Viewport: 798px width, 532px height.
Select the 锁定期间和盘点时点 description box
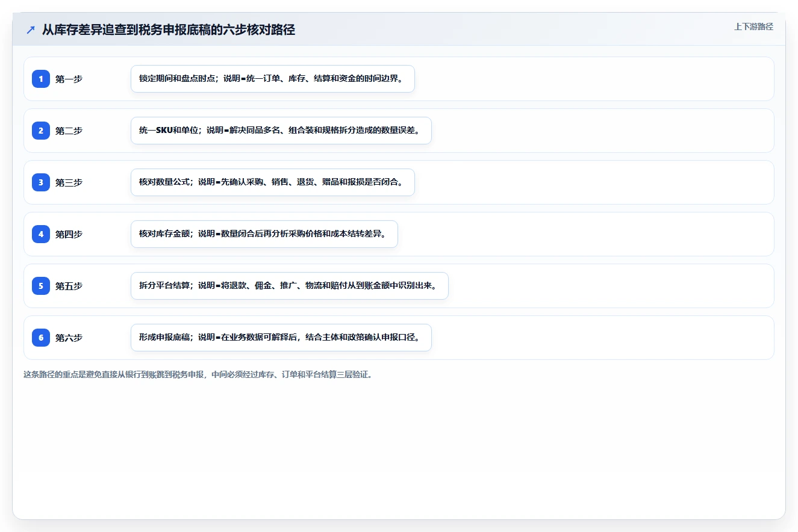pos(273,79)
